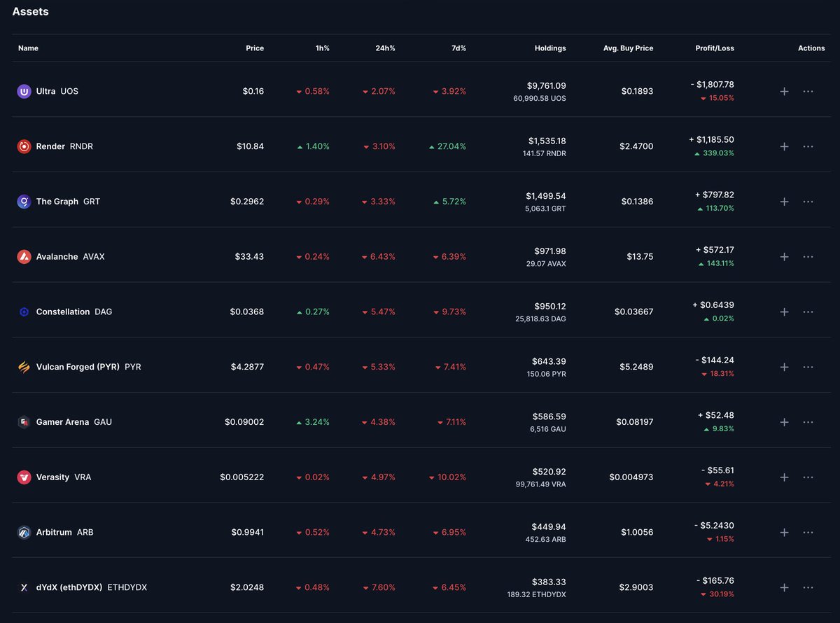Open more actions menu for Verasity

click(x=808, y=477)
